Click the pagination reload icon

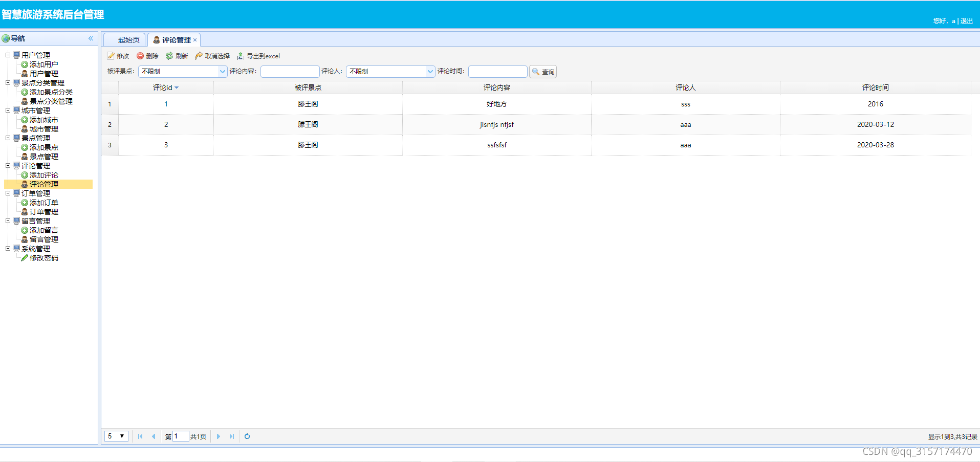[247, 436]
